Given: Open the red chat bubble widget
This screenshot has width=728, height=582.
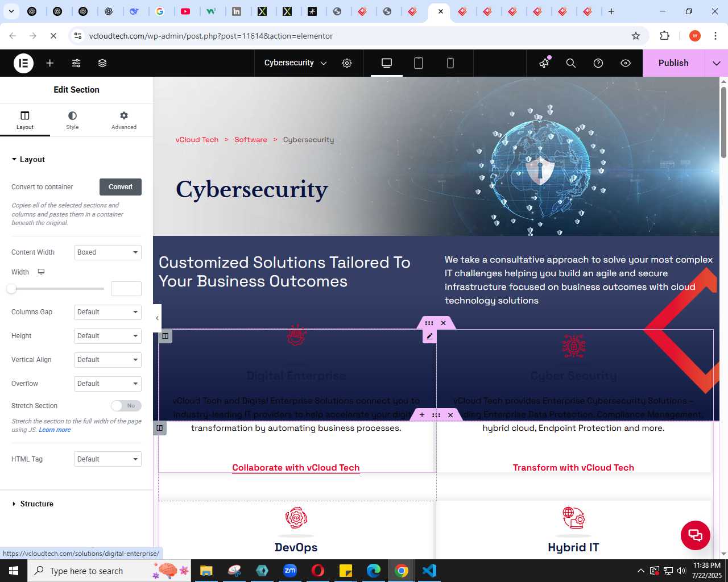Looking at the screenshot, I should coord(696,535).
